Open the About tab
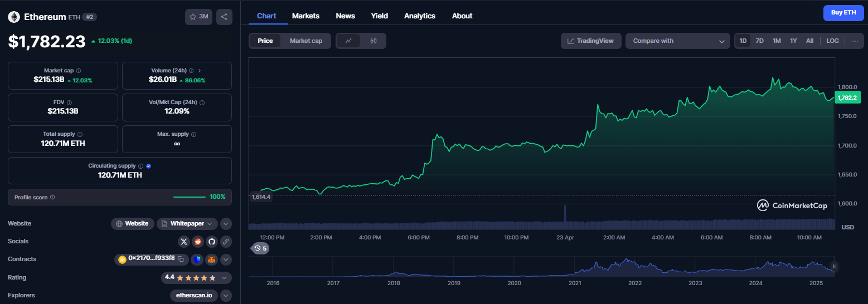Viewport: 868px width, 304px height. [x=462, y=16]
